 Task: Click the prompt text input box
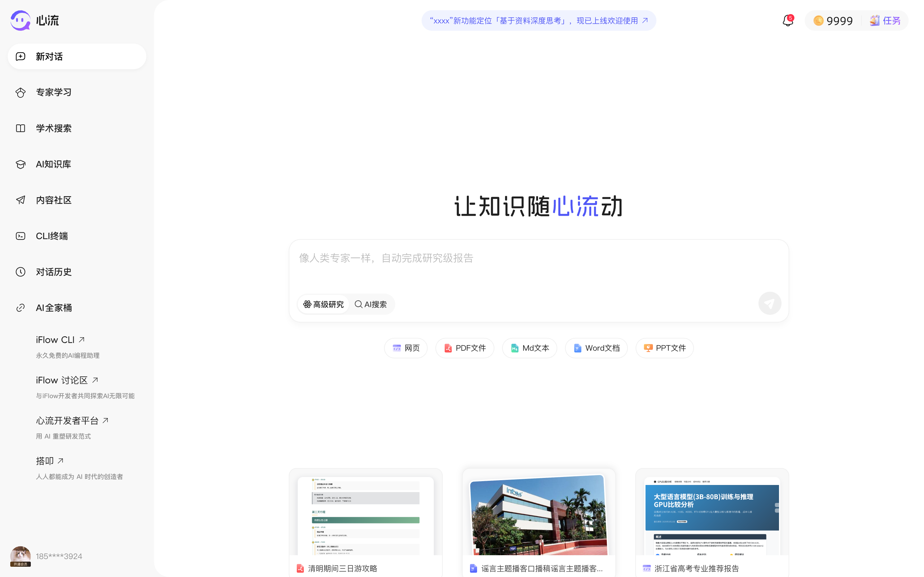tap(538, 265)
